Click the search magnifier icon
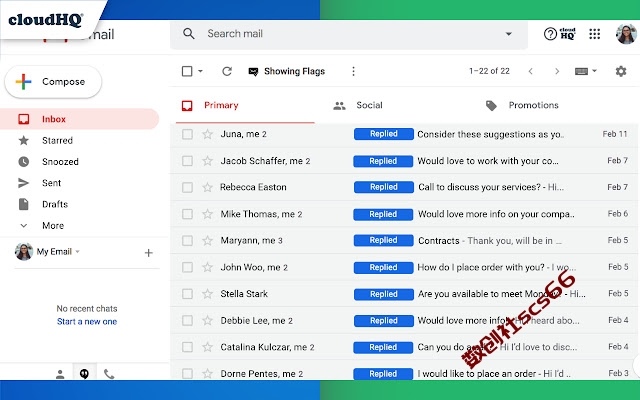Image resolution: width=640 pixels, height=400 pixels. pyautogui.click(x=189, y=33)
